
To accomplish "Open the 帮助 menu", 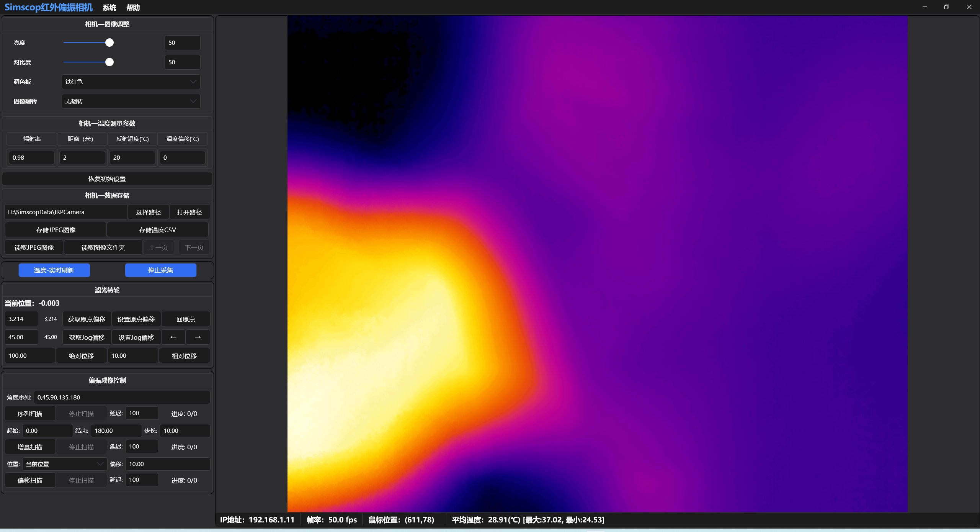I will [133, 7].
